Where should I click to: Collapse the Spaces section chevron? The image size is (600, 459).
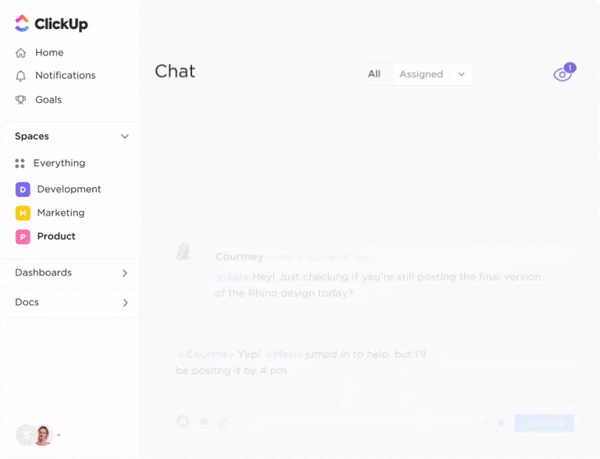(125, 136)
